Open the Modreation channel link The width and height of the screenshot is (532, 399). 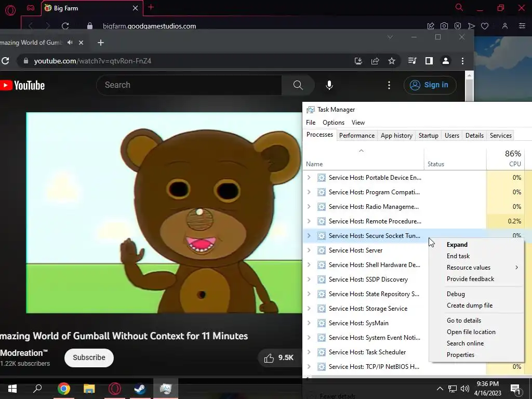24,353
